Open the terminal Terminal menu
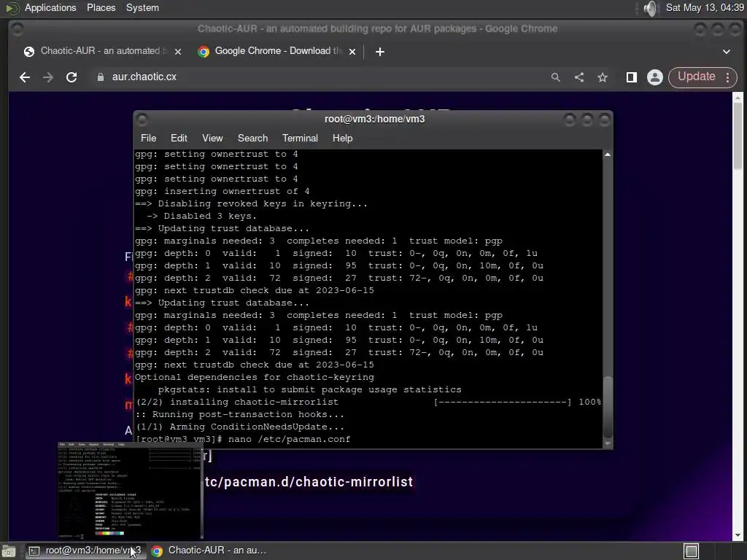Viewport: 747px width, 560px height. point(300,138)
